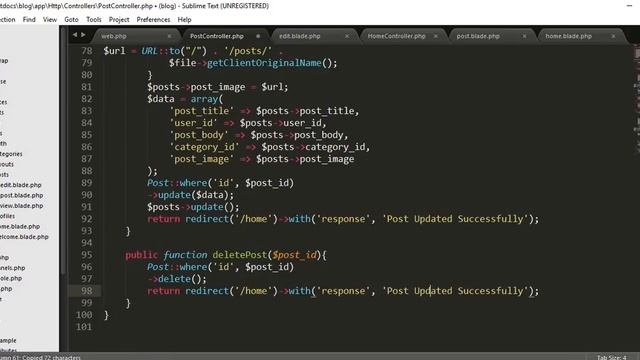Close the web.php tab
640x360 pixels.
pos(169,36)
